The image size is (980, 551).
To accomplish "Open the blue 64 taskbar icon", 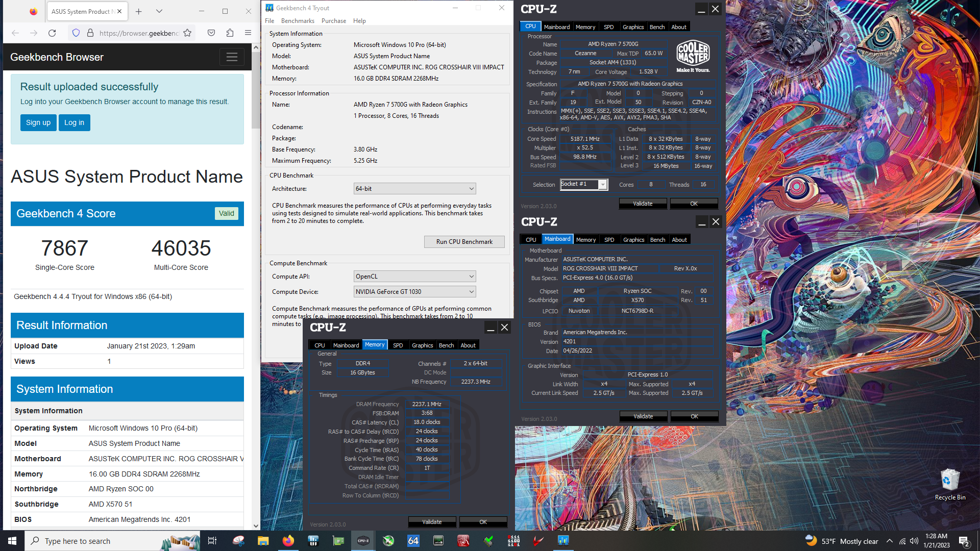I will [413, 541].
